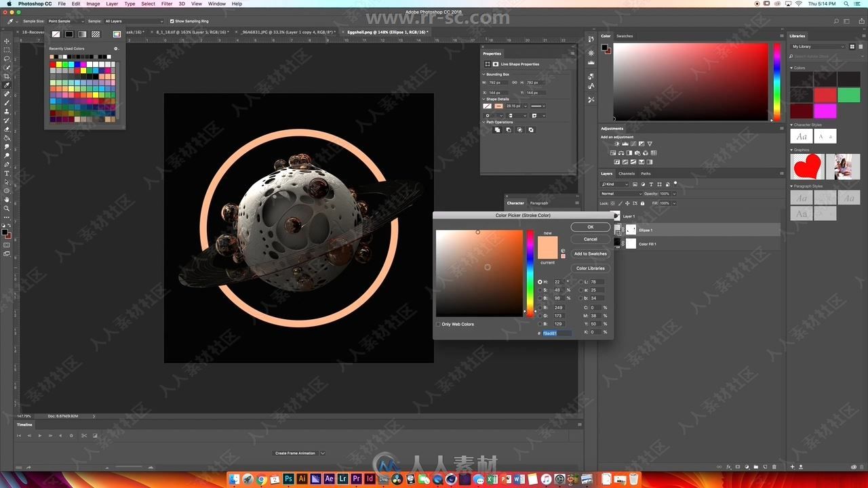Screen dimensions: 868x488
Task: Enable Only Web Colors checkbox
Action: point(439,324)
